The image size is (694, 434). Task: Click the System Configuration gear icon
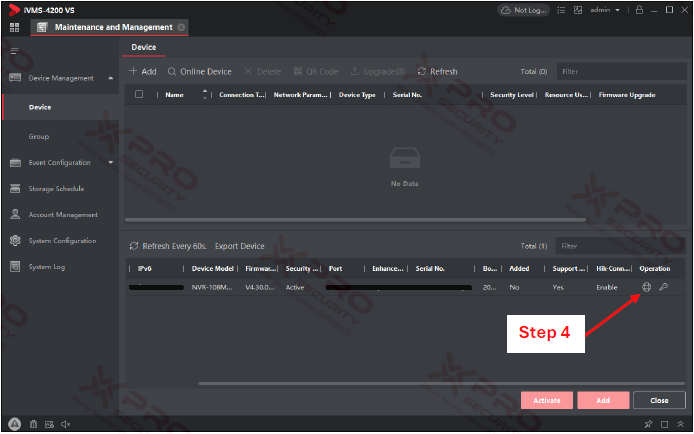coord(15,240)
